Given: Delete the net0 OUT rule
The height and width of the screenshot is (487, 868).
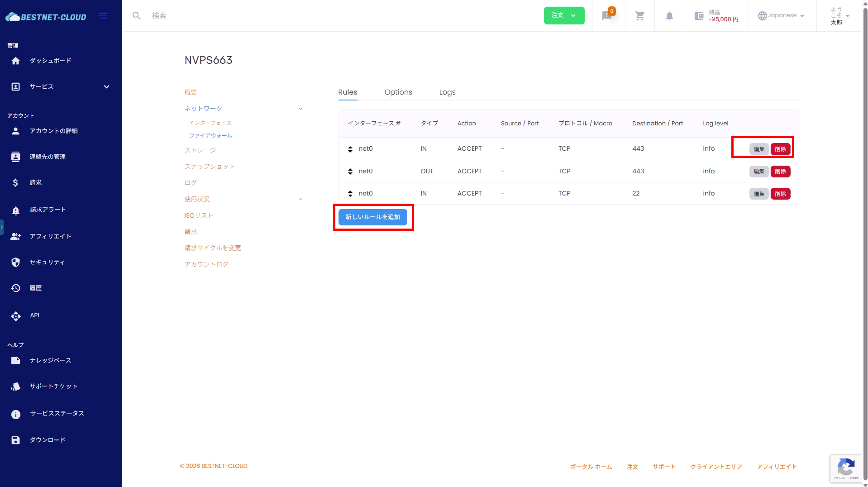Looking at the screenshot, I should point(780,172).
